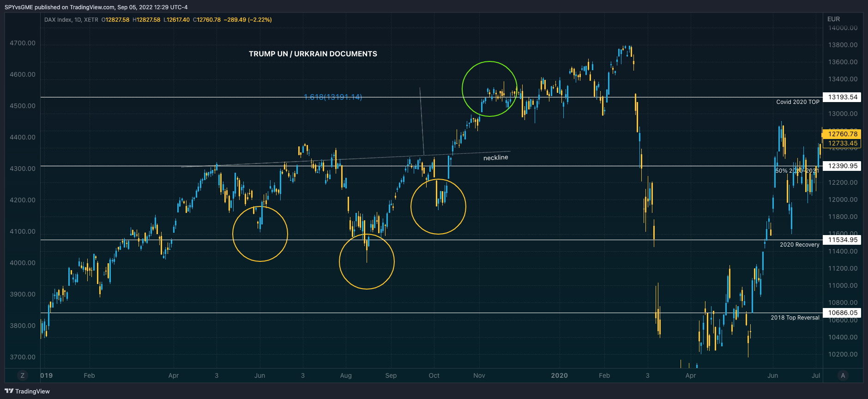The image size is (868, 399).
Task: Click the 10686.05 horizontal line price tag
Action: click(843, 313)
